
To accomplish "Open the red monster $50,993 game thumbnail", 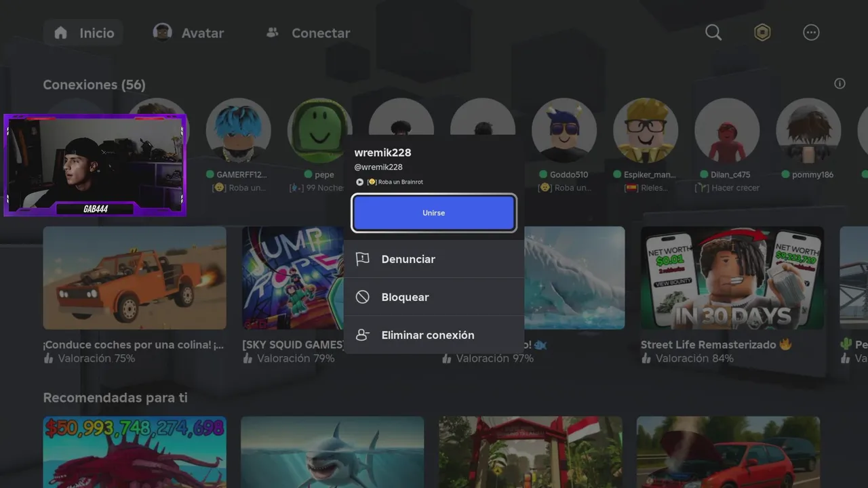I will coord(134,452).
